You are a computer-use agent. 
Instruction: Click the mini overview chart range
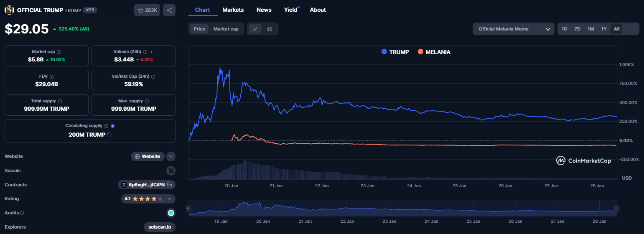(x=402, y=208)
